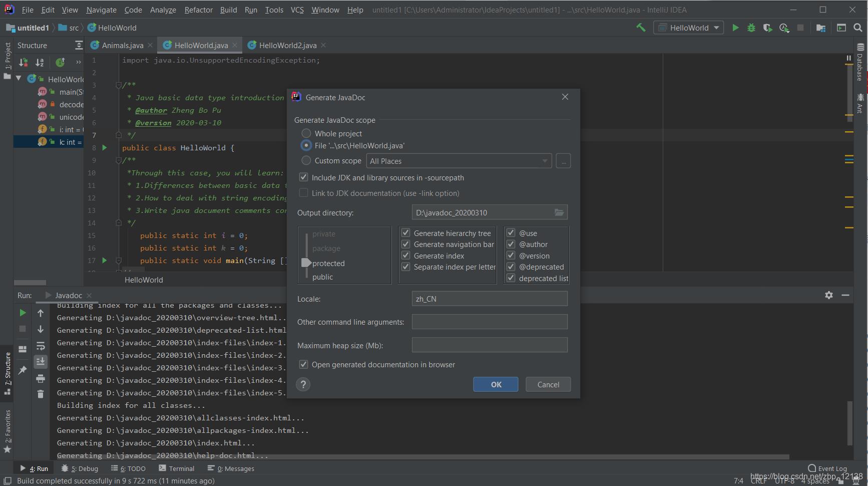Click the Locale input field
Viewport: 868px width, 486px height.
[x=490, y=299]
